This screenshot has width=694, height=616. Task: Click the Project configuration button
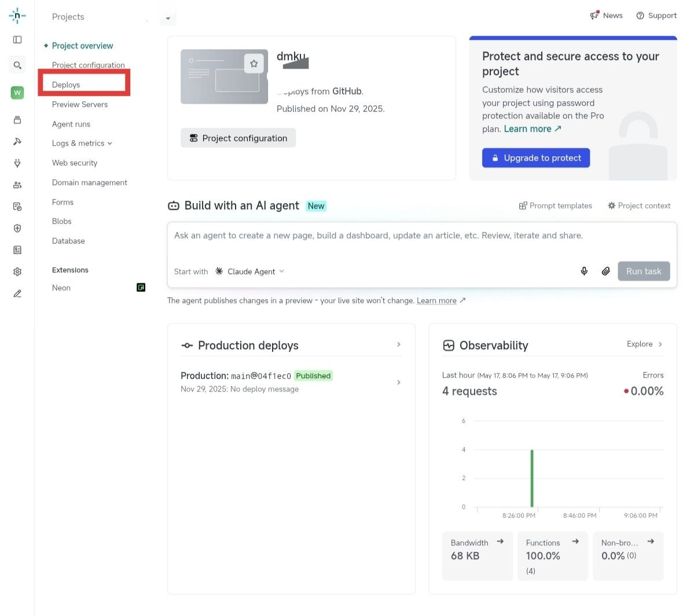(x=238, y=138)
